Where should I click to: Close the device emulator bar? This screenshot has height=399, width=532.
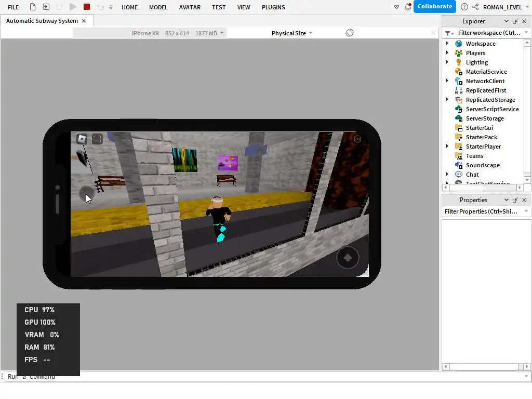(433, 33)
